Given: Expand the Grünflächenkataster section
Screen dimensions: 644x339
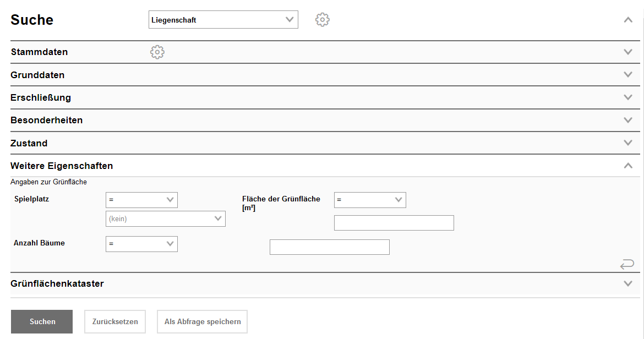Looking at the screenshot, I should [x=628, y=284].
